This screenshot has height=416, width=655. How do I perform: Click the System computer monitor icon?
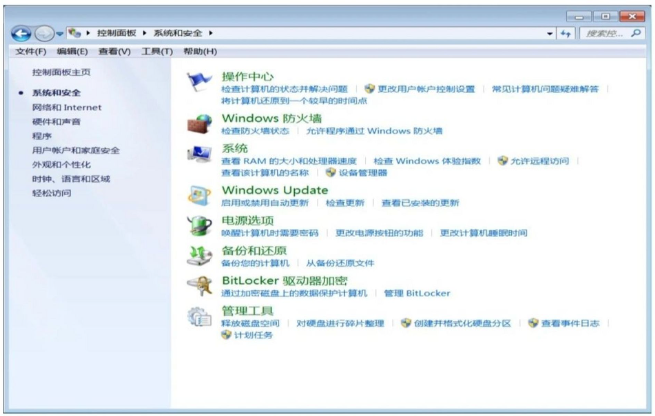[199, 154]
